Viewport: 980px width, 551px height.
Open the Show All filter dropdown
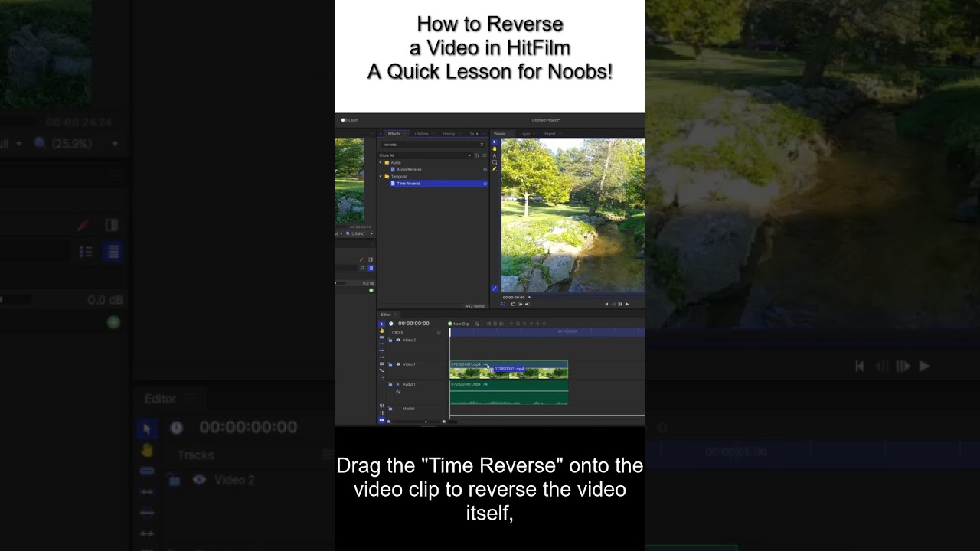pyautogui.click(x=425, y=155)
